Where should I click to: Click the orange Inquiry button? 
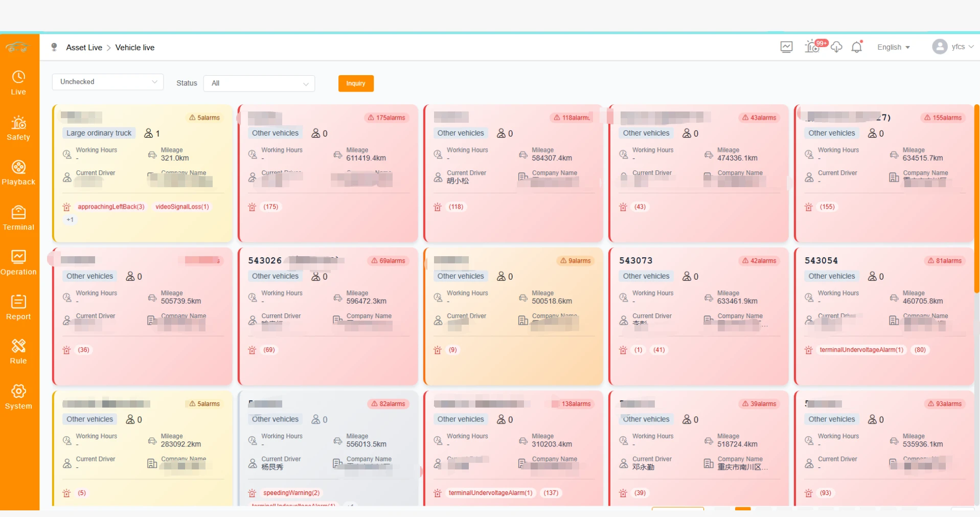[356, 83]
